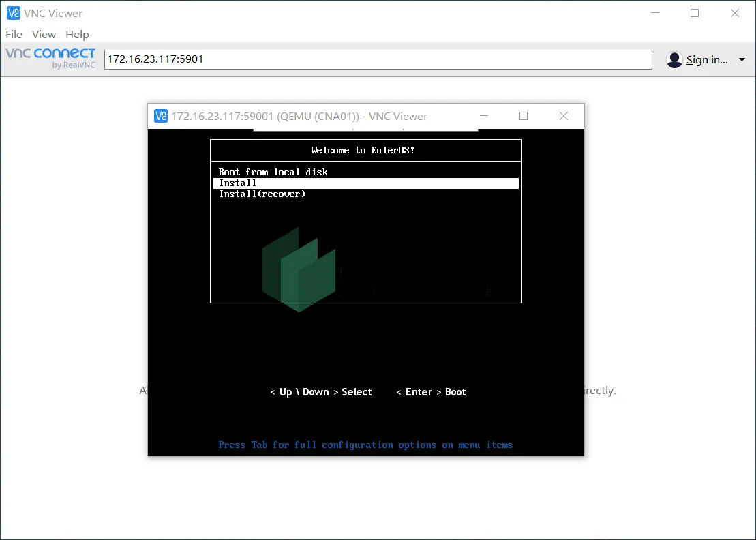Click the VNC Connect by RealVNC logo
756x540 pixels.
pos(50,59)
